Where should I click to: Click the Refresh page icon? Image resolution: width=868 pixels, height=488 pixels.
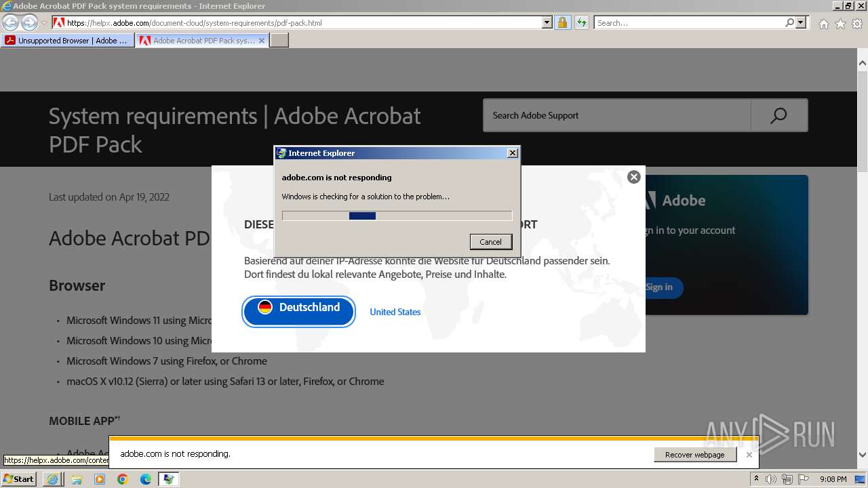[x=582, y=23]
